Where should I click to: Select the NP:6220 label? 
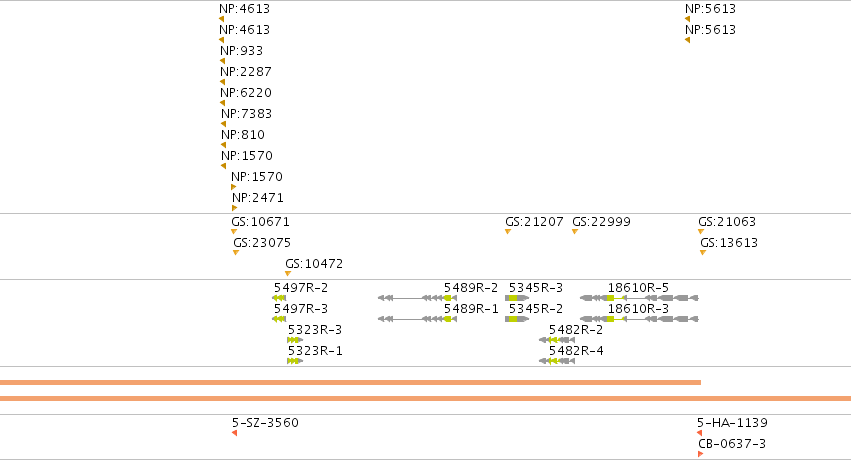pyautogui.click(x=246, y=93)
